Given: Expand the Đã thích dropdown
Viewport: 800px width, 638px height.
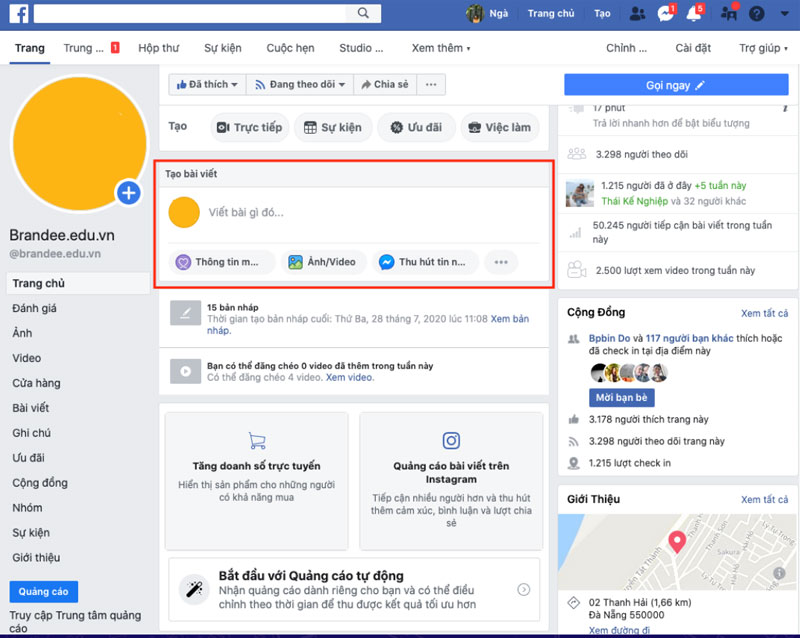Looking at the screenshot, I should [207, 85].
